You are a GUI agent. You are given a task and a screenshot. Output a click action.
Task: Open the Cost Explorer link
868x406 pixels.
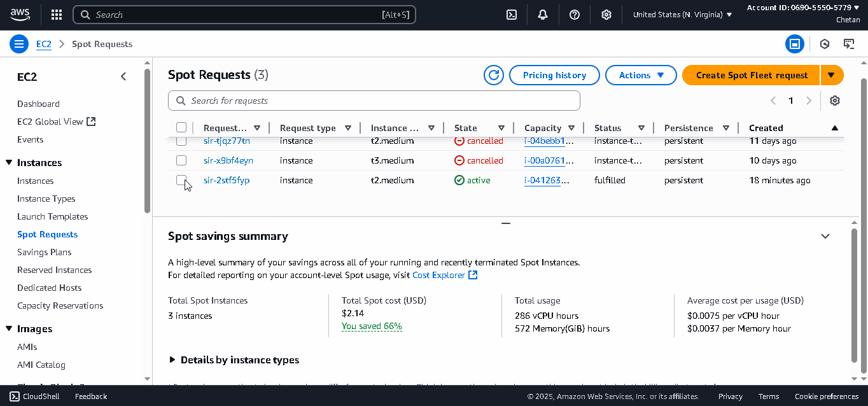click(x=439, y=275)
